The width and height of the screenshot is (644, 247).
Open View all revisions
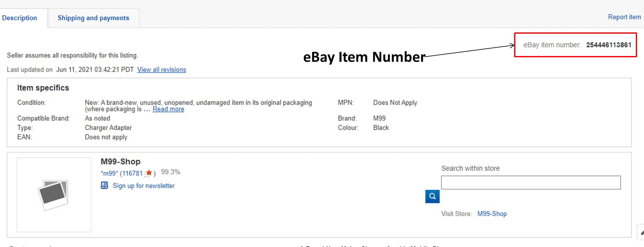coord(162,70)
